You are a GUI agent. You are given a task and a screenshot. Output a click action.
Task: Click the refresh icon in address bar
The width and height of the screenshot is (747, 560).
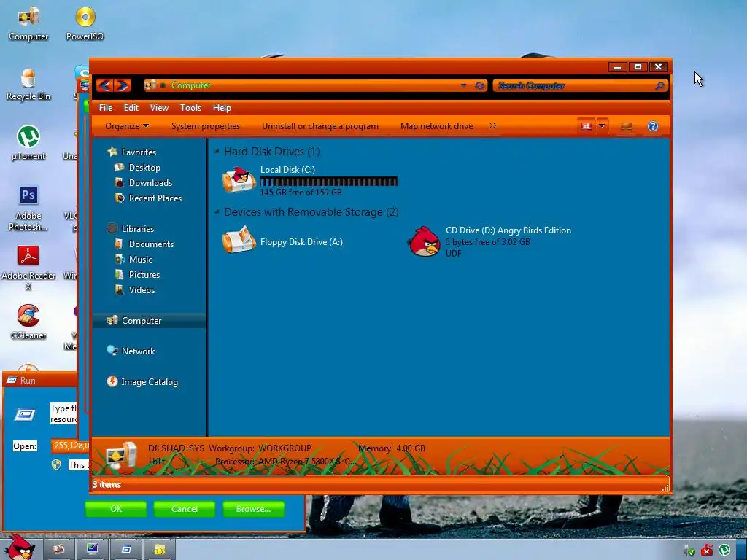[x=480, y=86]
